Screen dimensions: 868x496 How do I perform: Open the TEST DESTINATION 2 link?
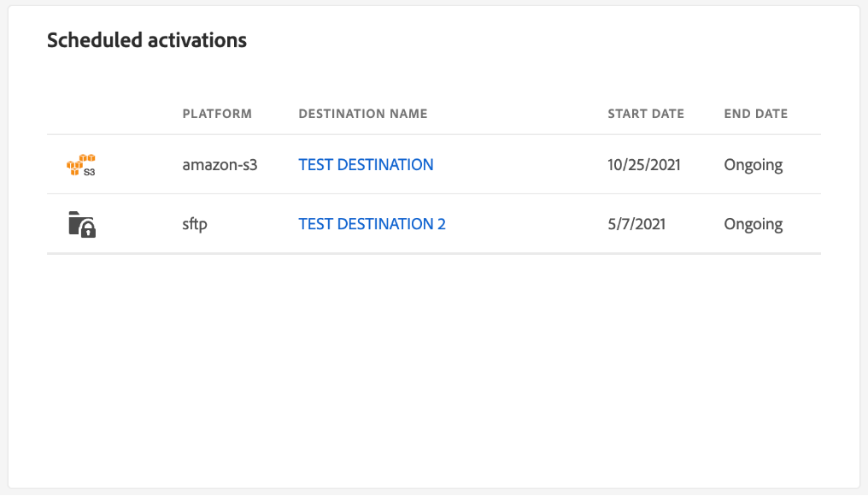click(x=372, y=224)
